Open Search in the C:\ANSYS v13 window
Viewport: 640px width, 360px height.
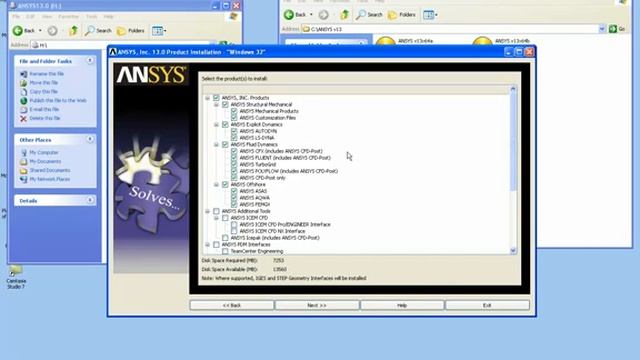point(369,15)
